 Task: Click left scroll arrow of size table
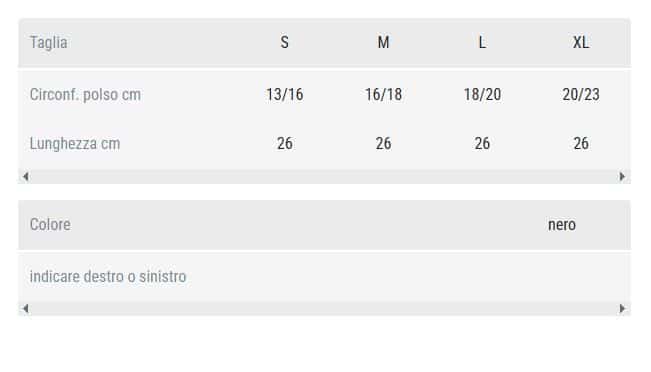(x=26, y=176)
